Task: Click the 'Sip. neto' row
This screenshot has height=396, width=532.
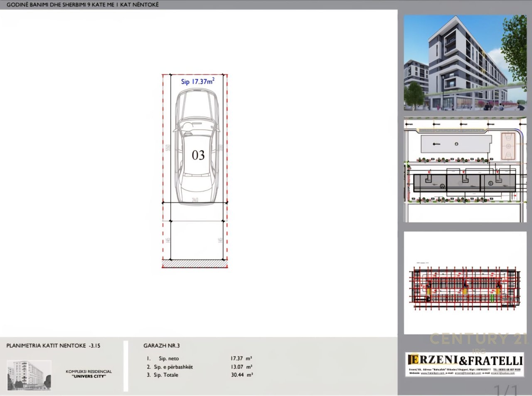Action: point(168,358)
